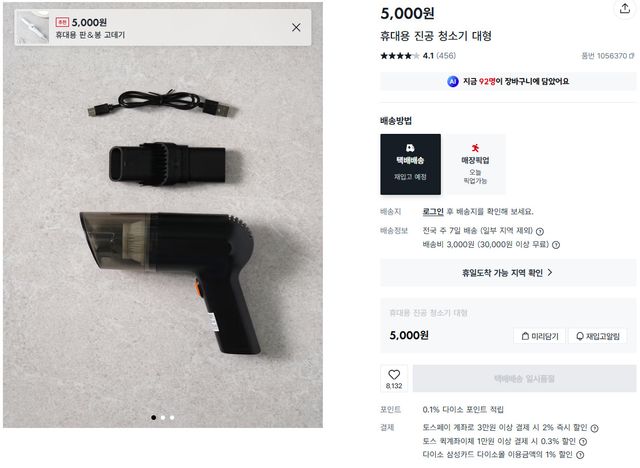The width and height of the screenshot is (640, 468).
Task: Click the share icon at top right
Action: [x=625, y=8]
